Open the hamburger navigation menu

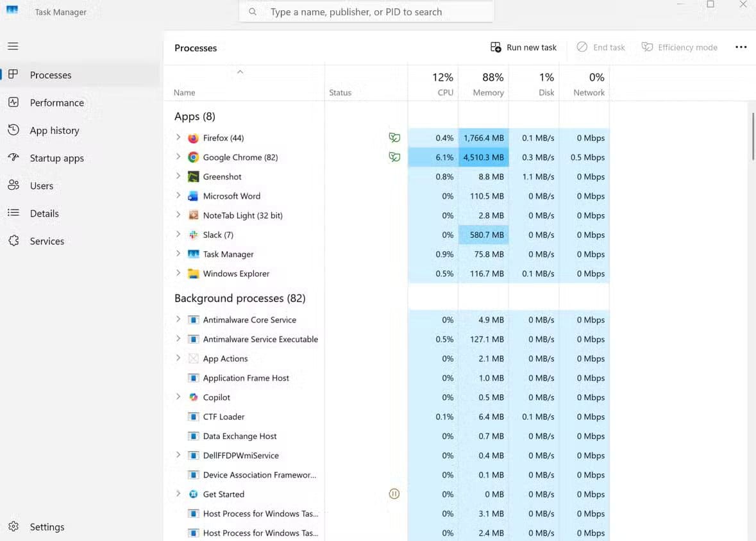[x=13, y=46]
